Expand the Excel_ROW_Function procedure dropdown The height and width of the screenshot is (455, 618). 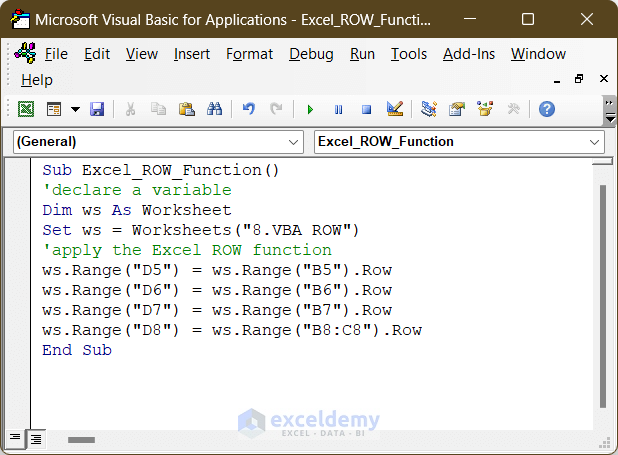click(x=594, y=142)
